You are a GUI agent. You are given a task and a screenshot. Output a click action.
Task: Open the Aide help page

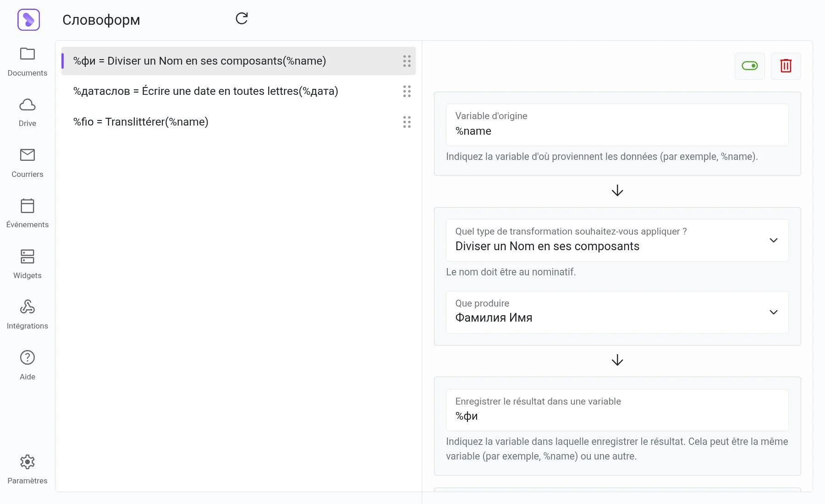tap(27, 365)
